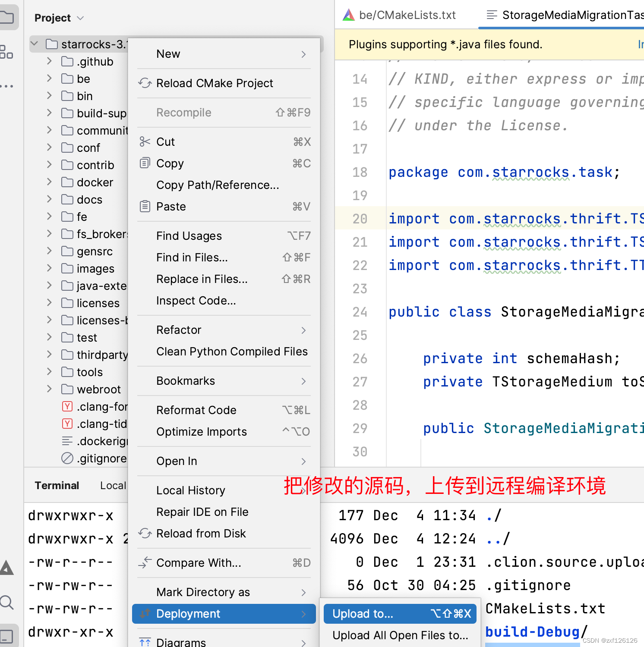Choose Repair IDE on File

[224, 512]
